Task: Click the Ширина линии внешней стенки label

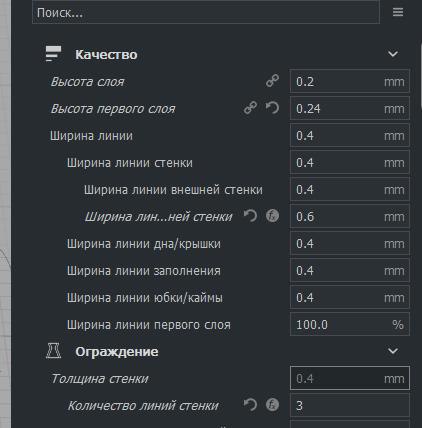Action: point(173,190)
